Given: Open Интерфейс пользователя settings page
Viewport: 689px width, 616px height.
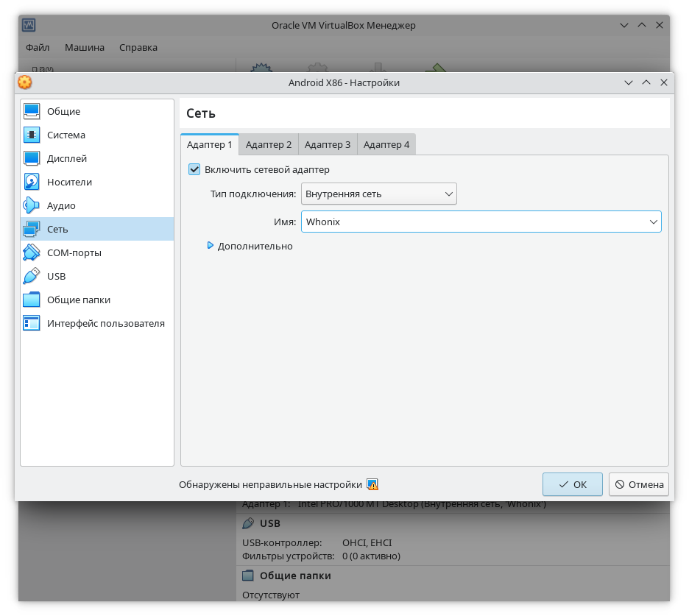Looking at the screenshot, I should (105, 324).
